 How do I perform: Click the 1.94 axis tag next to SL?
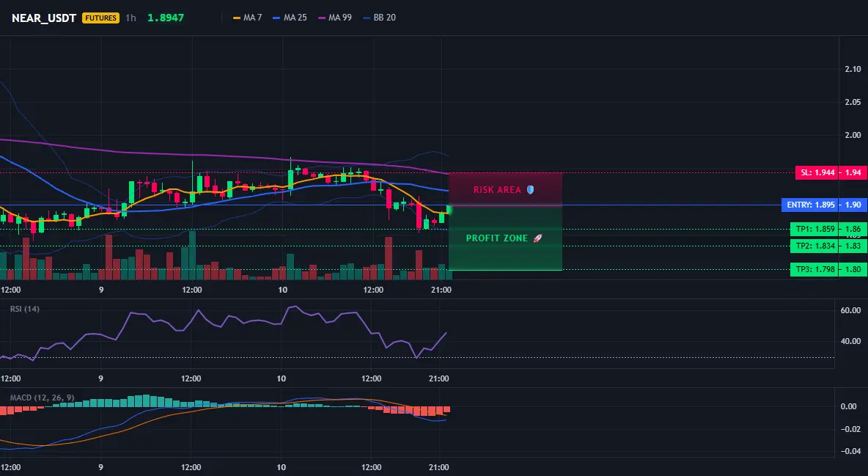click(853, 172)
